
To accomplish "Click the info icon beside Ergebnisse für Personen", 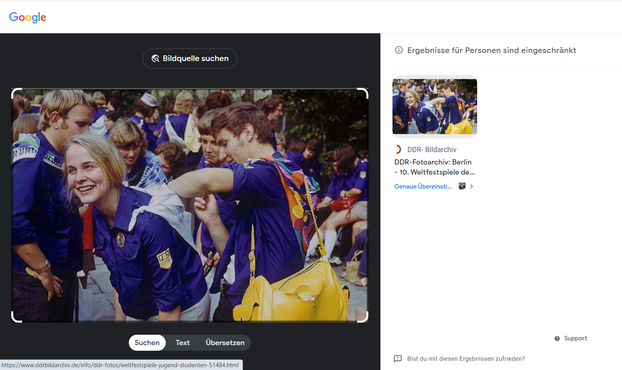I will point(399,50).
